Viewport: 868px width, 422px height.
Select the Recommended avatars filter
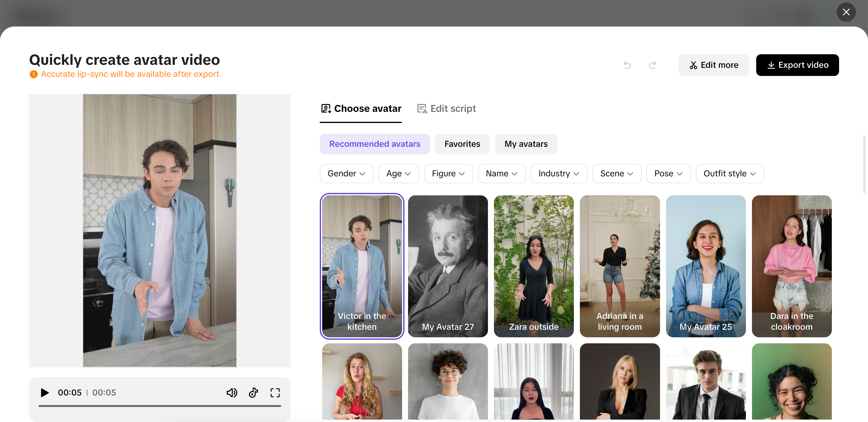pos(375,144)
